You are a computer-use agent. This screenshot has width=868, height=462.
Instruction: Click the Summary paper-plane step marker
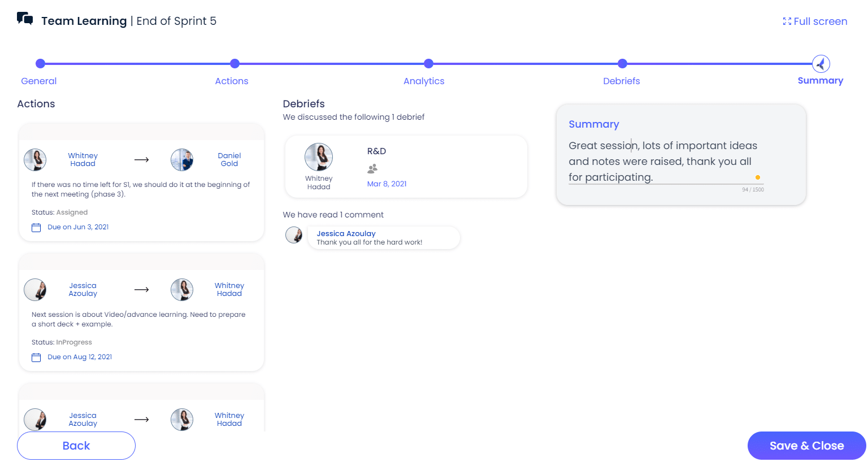(821, 64)
